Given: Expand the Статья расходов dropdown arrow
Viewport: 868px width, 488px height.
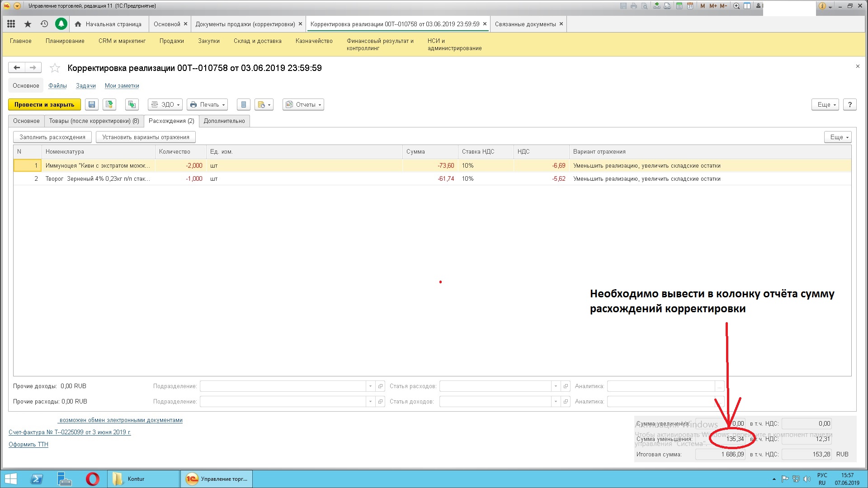Looking at the screenshot, I should click(x=556, y=386).
